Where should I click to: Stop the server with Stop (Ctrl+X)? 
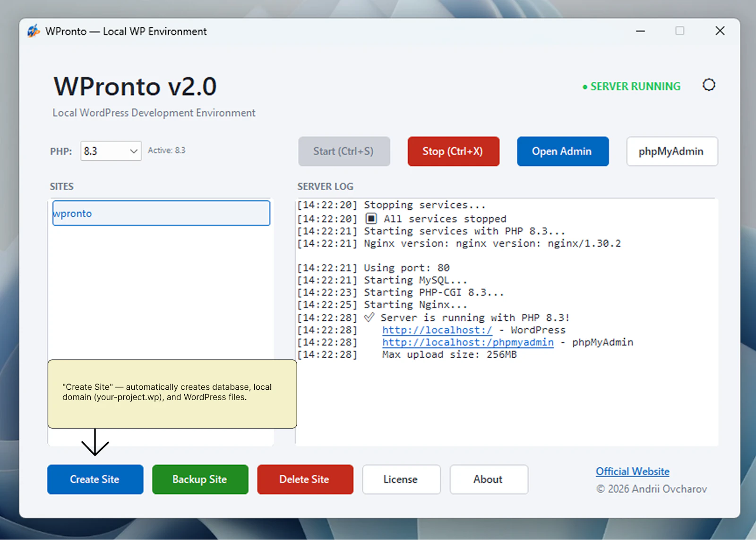pyautogui.click(x=454, y=152)
